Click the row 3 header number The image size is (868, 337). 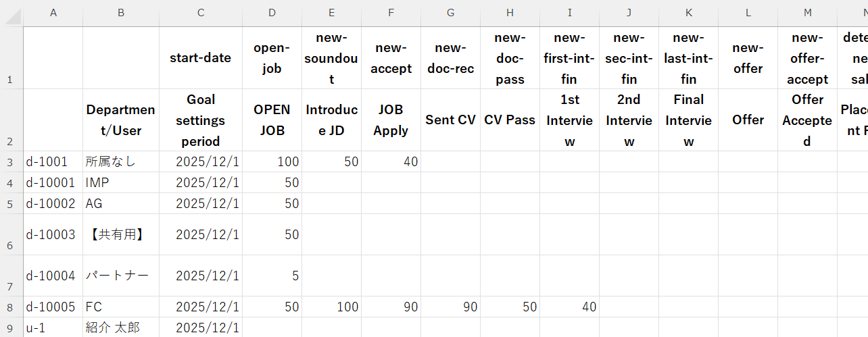coord(11,161)
